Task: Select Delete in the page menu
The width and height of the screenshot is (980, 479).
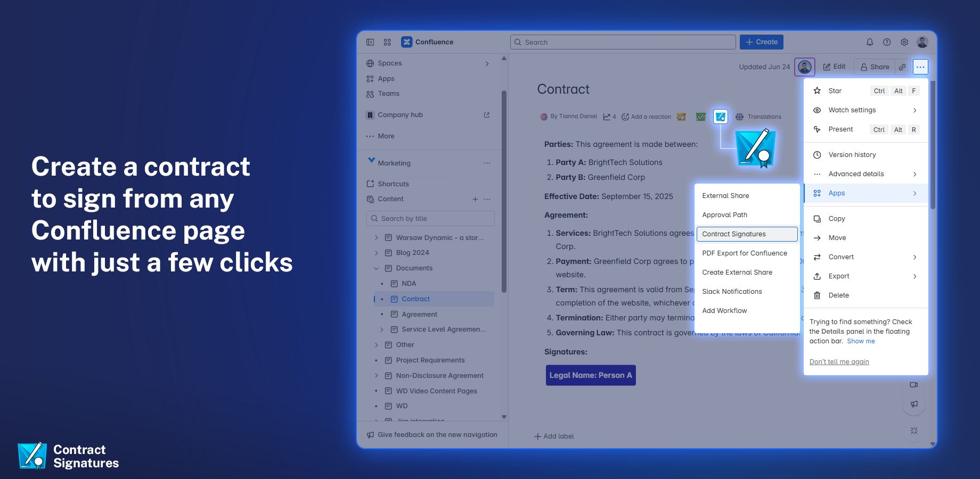Action: point(866,295)
